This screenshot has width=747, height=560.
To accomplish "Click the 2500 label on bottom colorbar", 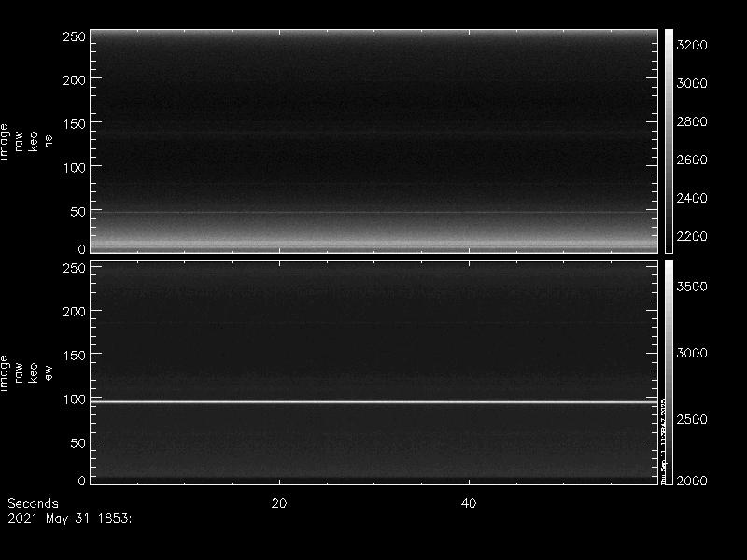I will tap(691, 419).
